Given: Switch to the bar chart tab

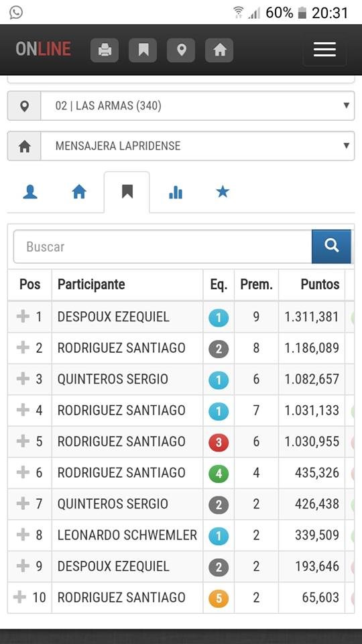Looking at the screenshot, I should (175, 192).
